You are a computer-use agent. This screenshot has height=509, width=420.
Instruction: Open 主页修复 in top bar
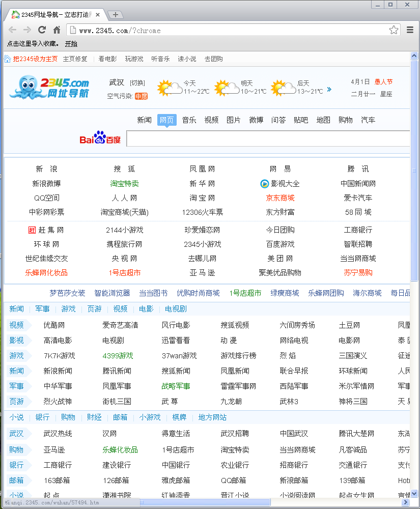75,59
